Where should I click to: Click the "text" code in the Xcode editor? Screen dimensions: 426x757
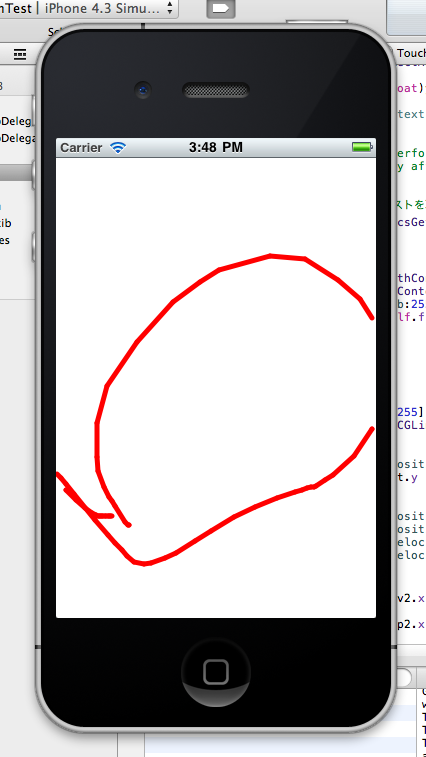click(x=411, y=114)
